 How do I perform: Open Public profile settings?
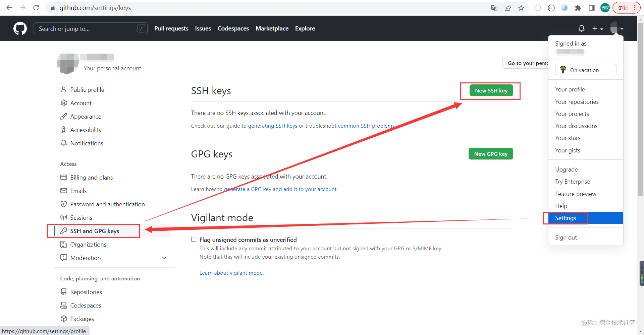click(x=87, y=89)
